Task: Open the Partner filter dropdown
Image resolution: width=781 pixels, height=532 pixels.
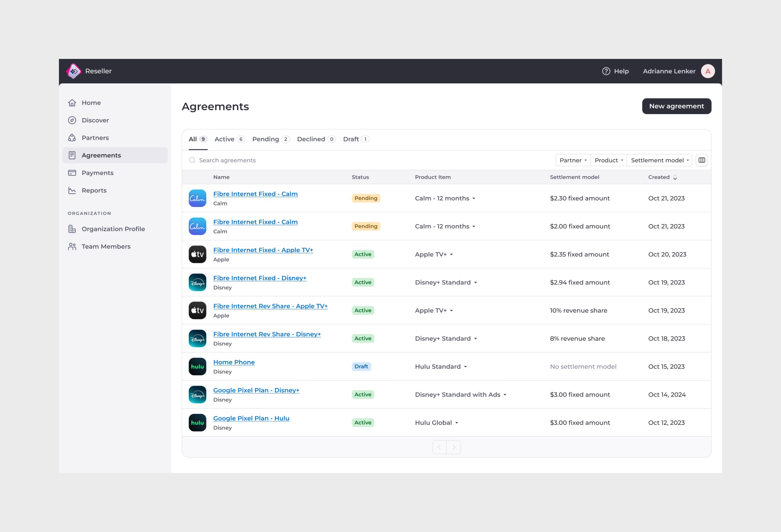Action: (x=572, y=160)
